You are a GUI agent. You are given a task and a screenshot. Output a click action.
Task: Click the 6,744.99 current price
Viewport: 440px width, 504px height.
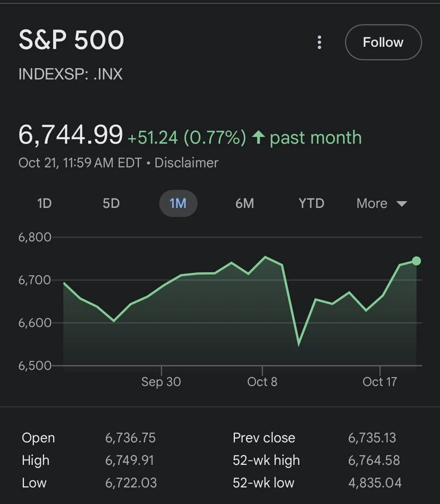(71, 135)
